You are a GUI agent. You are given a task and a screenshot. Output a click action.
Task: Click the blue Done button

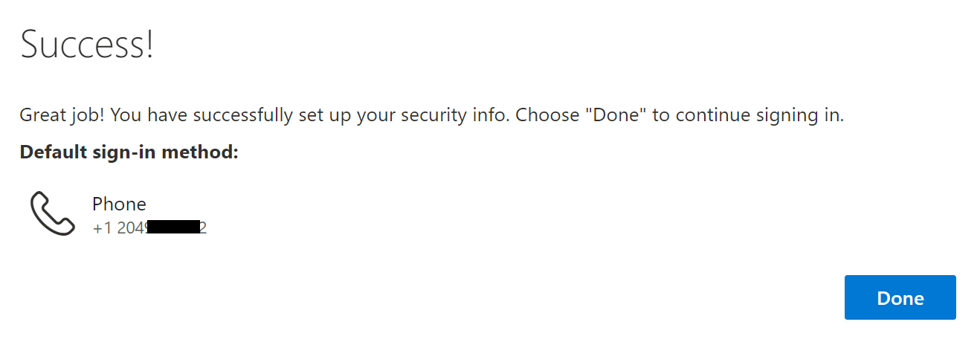(900, 297)
